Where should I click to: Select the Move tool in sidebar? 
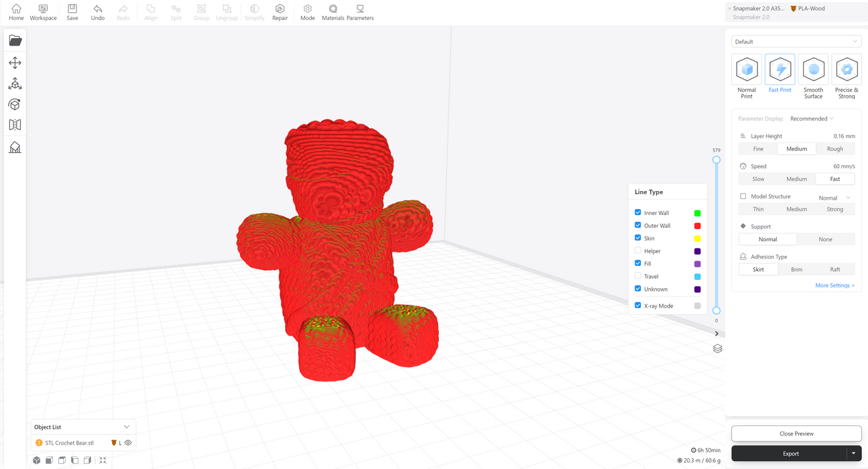pos(15,63)
